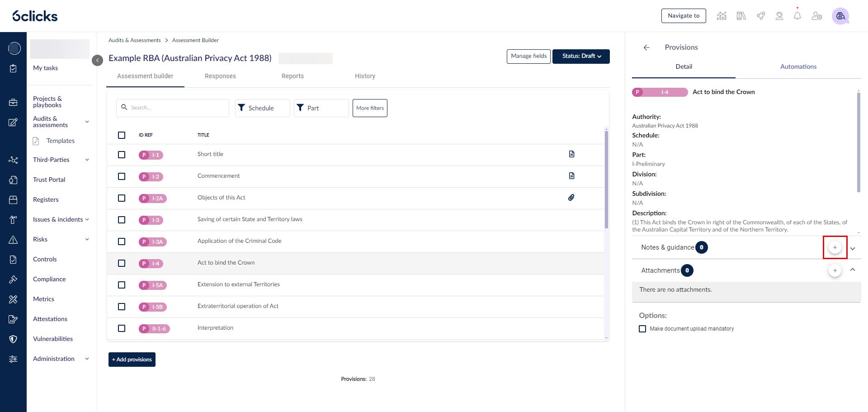Click the Metrics sidebar icon

click(13, 299)
